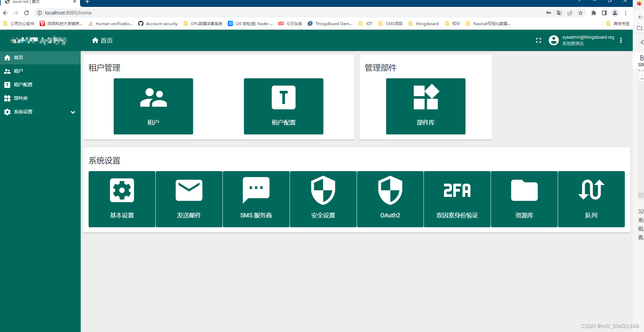Open the 双因素身份验证 2FA card
This screenshot has height=332, width=644.
coord(457,199)
